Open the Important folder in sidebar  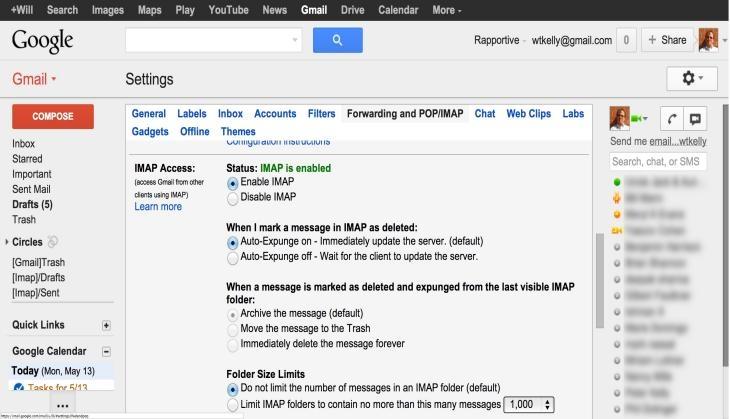[32, 174]
